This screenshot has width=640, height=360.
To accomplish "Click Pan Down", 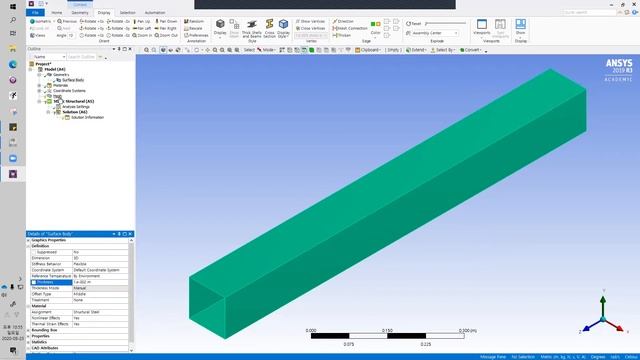I will coord(166,21).
